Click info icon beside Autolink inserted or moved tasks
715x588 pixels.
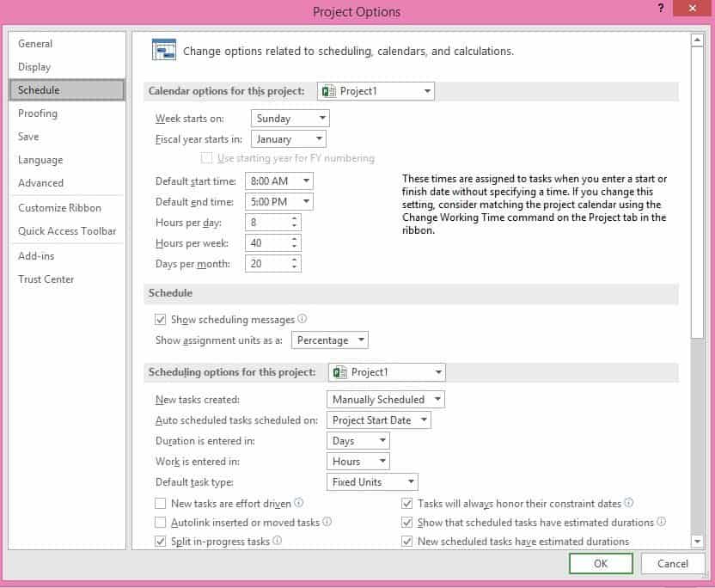point(327,522)
